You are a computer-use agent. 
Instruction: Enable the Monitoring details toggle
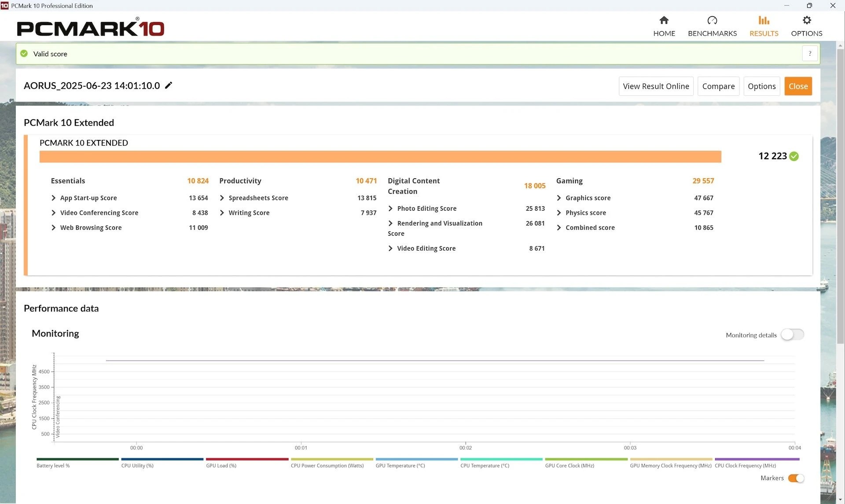[792, 335]
